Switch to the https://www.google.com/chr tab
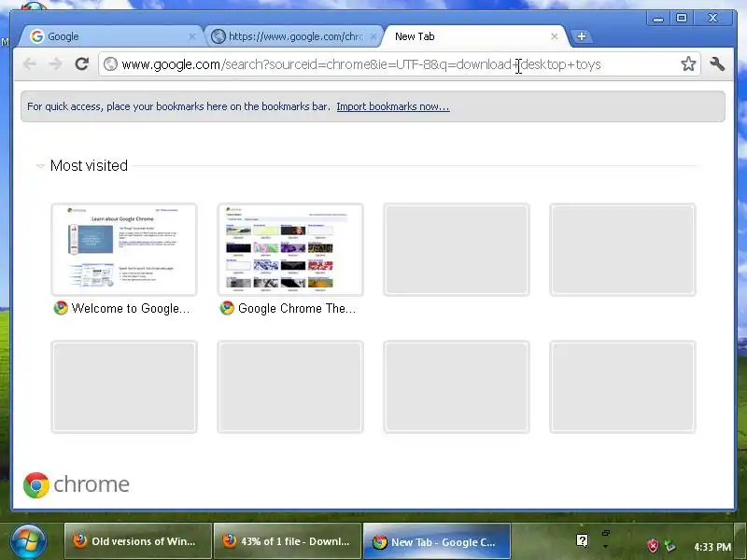Screen dimensions: 747x560 294,36
